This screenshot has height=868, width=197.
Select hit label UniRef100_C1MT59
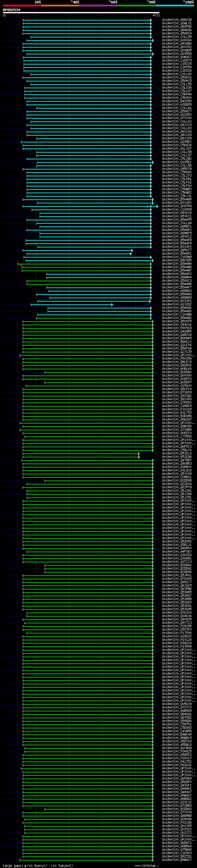tap(177, 67)
